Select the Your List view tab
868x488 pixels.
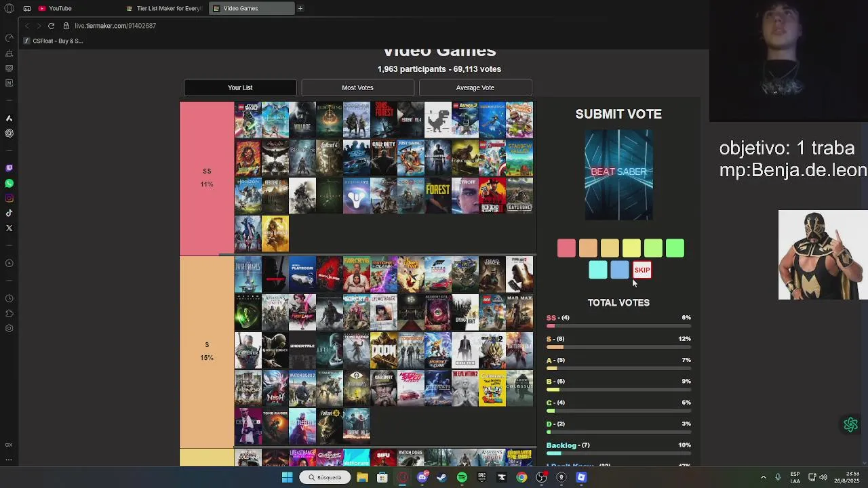[240, 87]
